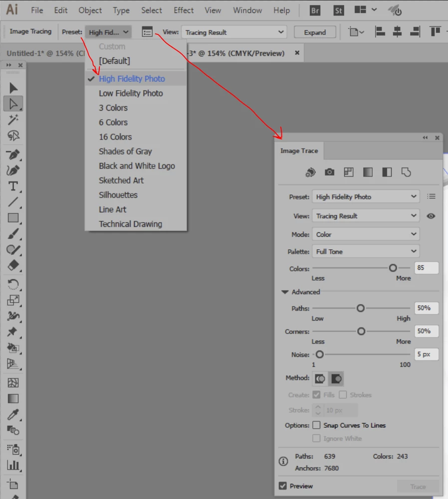Image resolution: width=448 pixels, height=499 pixels.
Task: Open the Effect menu
Action: tap(184, 10)
